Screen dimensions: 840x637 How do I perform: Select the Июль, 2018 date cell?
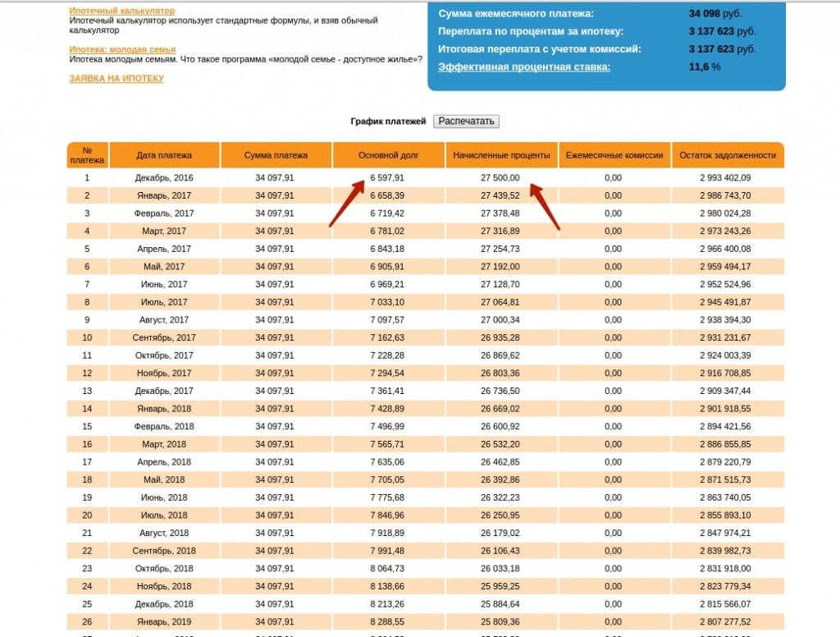point(164,516)
